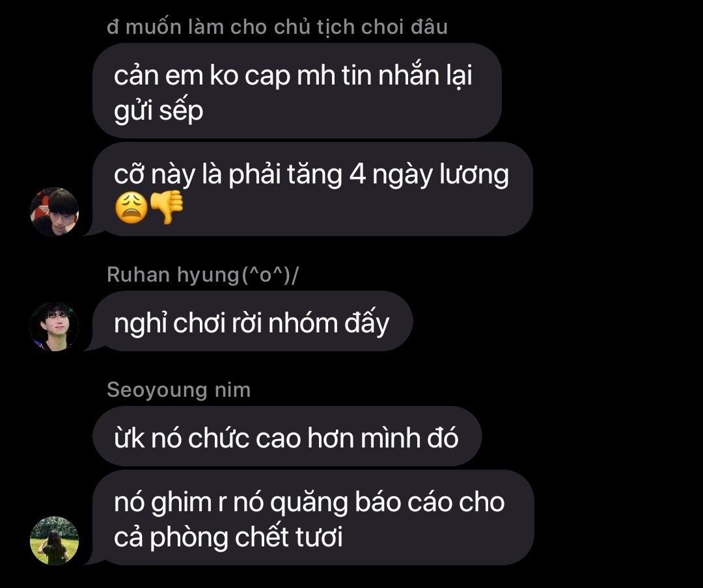Tap the 'nó ghim r nó quăng báo cáo' bubble
The height and width of the screenshot is (588, 703).
pos(313,518)
